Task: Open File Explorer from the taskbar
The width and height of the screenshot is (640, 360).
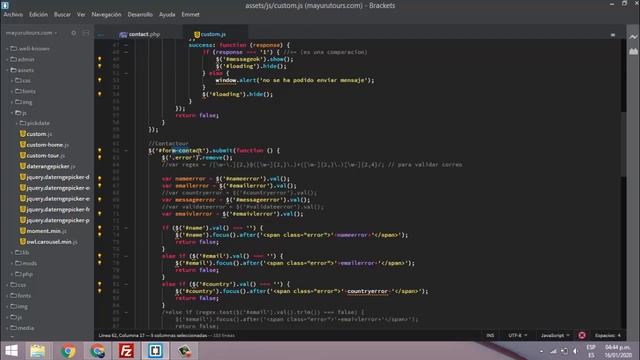Action: pyautogui.click(x=38, y=351)
